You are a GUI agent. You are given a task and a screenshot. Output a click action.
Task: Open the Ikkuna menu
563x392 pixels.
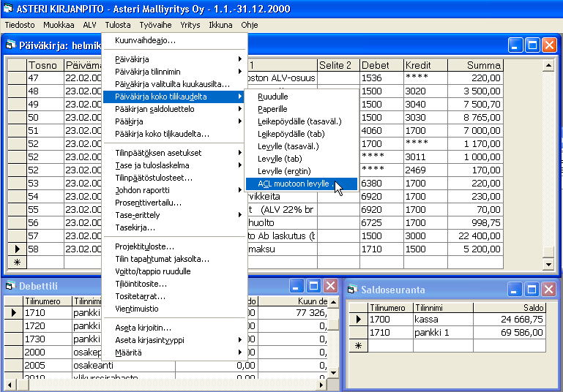click(x=220, y=25)
